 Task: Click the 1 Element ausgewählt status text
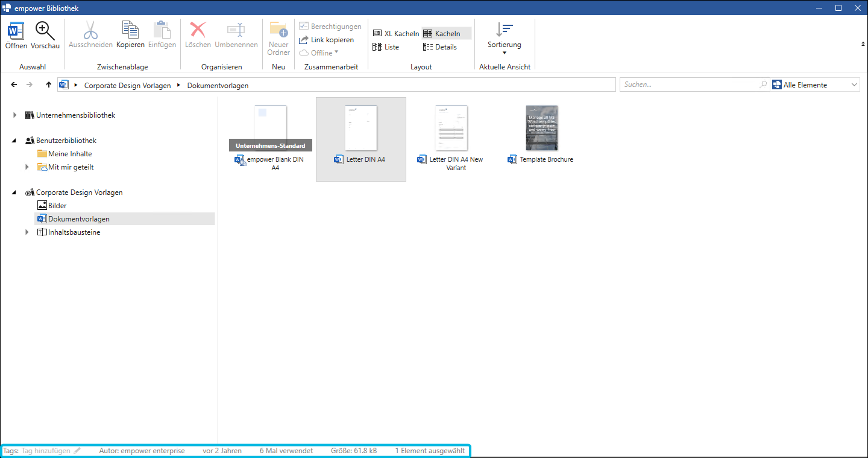(x=430, y=451)
